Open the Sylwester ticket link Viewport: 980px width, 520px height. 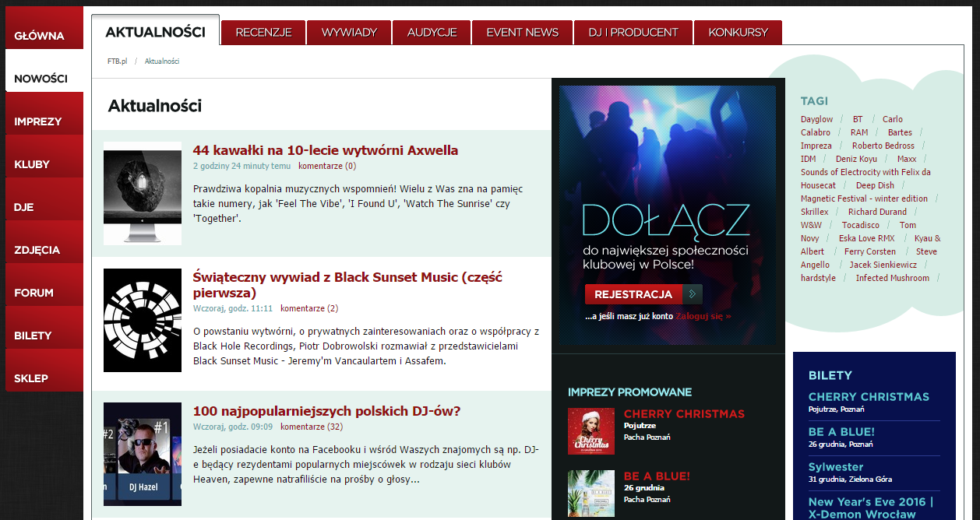click(835, 466)
